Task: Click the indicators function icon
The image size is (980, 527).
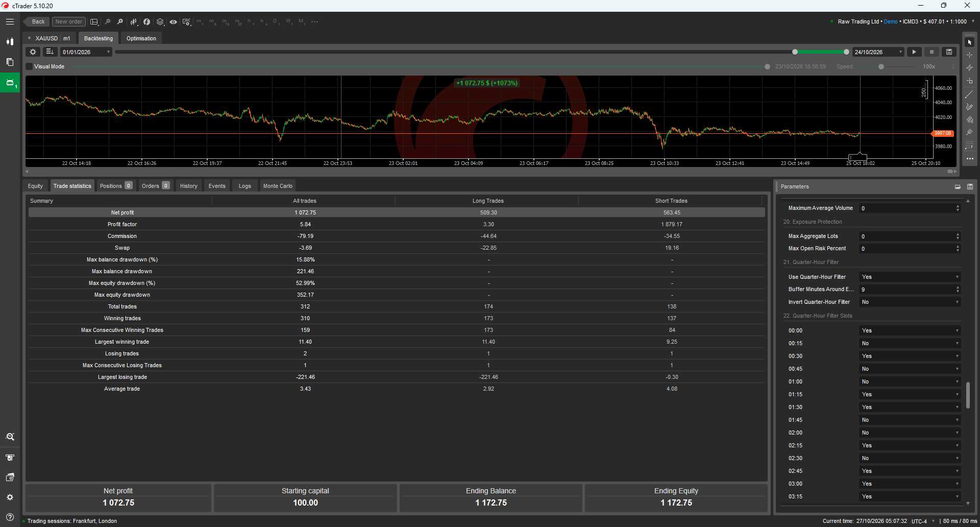Action: [147, 21]
